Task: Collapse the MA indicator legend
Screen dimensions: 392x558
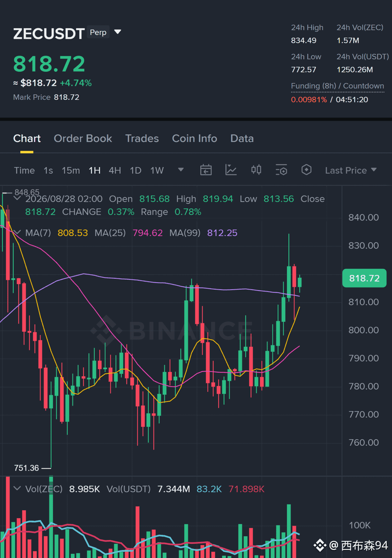Action: (x=17, y=232)
